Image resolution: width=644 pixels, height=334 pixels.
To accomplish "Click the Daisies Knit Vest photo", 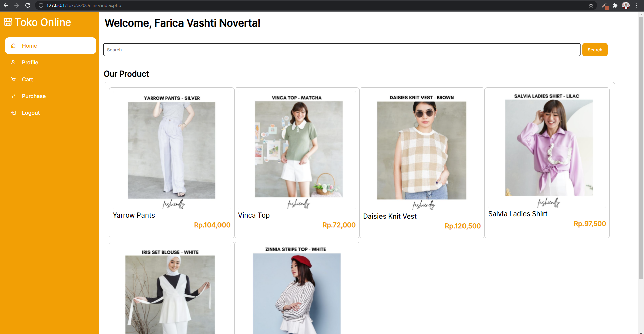I will (422, 150).
